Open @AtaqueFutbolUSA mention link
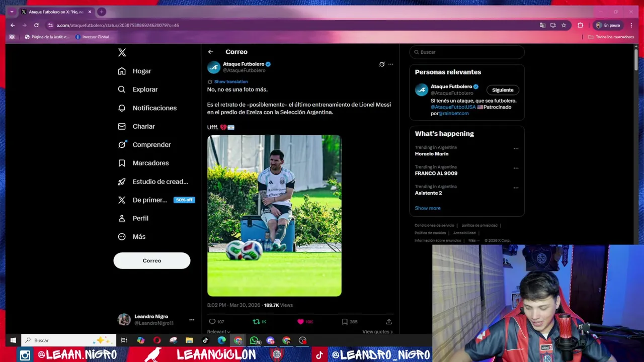 [x=453, y=107]
